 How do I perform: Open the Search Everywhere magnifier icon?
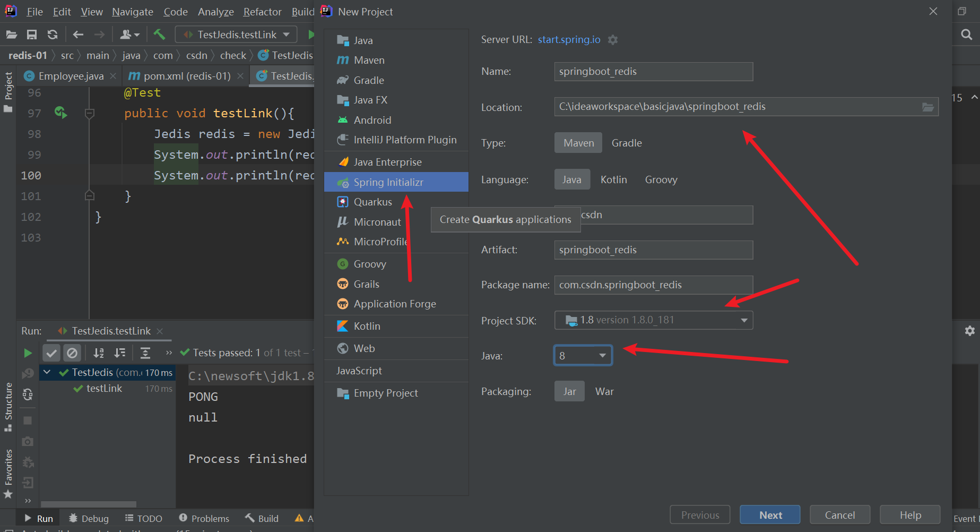[x=967, y=35]
